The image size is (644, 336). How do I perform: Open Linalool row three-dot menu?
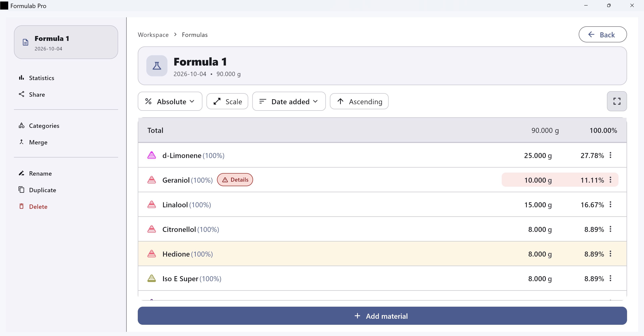(610, 204)
